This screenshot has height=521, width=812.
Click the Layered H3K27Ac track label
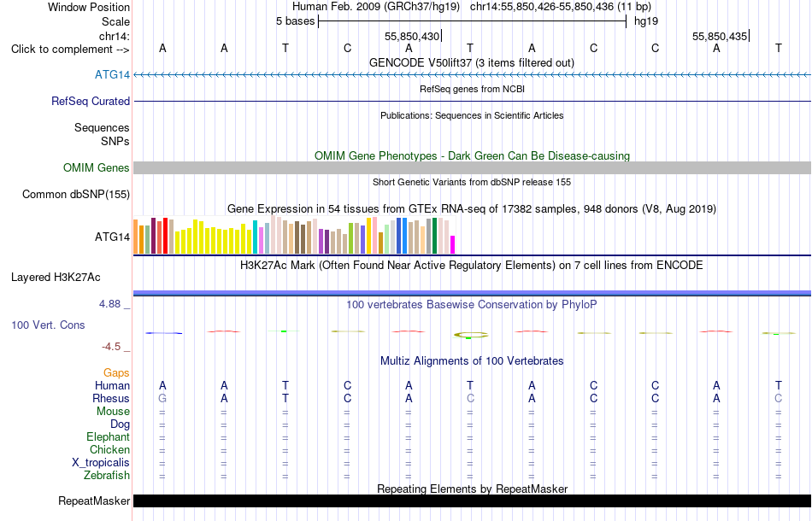56,278
